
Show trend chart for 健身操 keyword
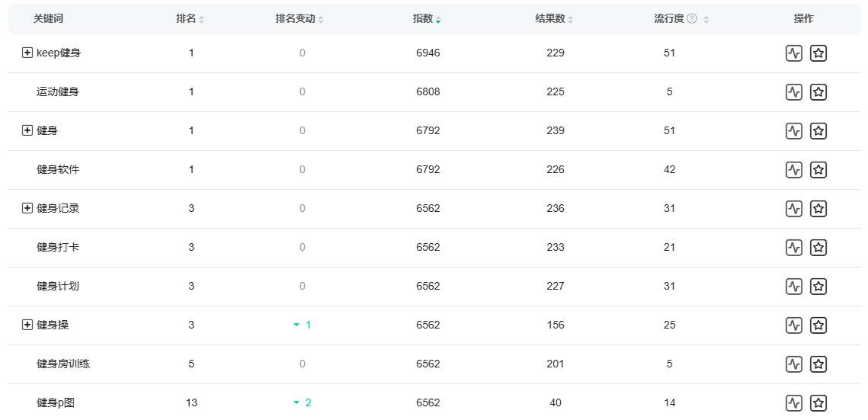(x=794, y=325)
